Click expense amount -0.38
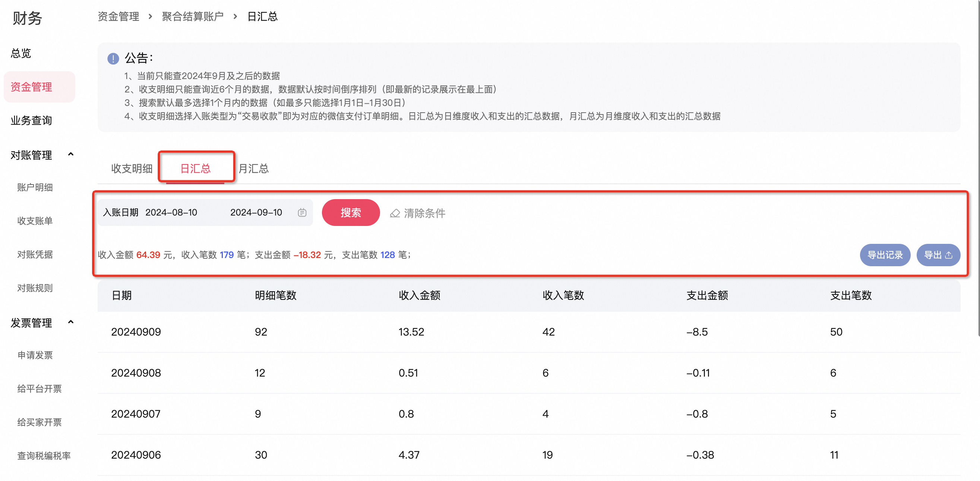The height and width of the screenshot is (481, 980). point(700,455)
